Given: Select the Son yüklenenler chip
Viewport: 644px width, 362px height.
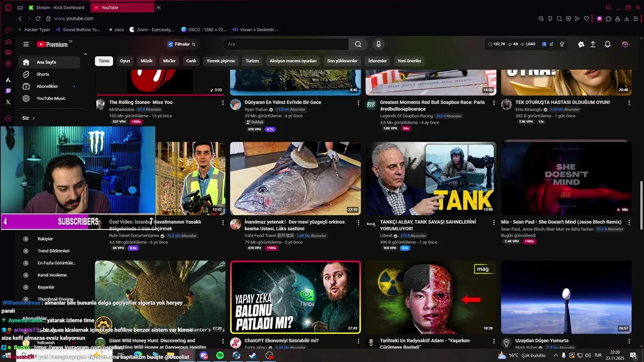Looking at the screenshot, I should pyautogui.click(x=342, y=61).
